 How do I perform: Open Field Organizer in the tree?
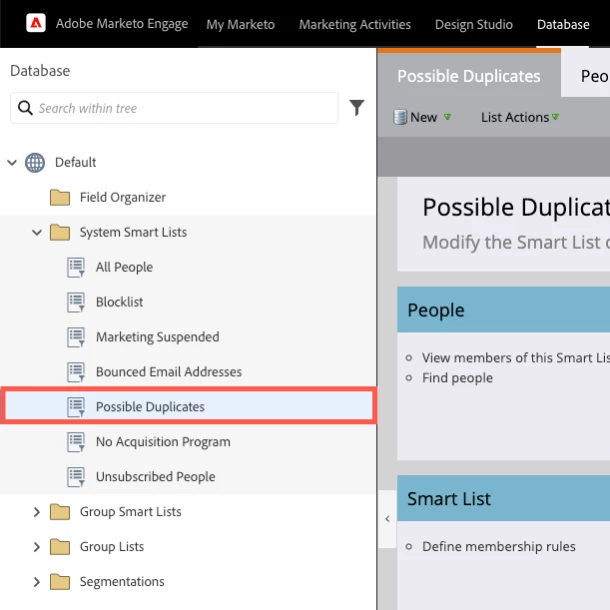coord(123,197)
